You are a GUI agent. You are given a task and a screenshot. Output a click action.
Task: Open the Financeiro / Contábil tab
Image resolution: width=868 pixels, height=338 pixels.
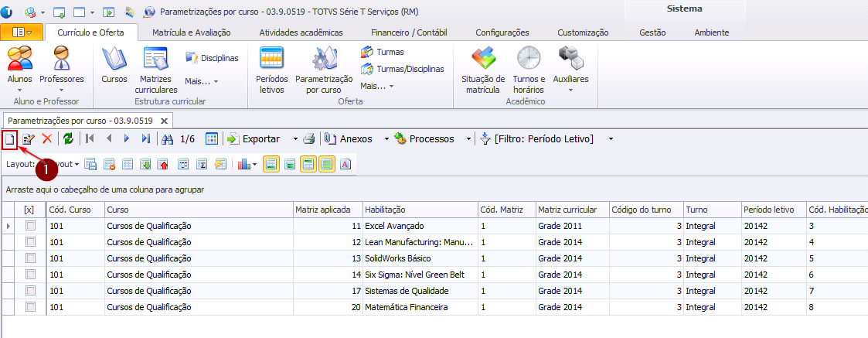409,32
